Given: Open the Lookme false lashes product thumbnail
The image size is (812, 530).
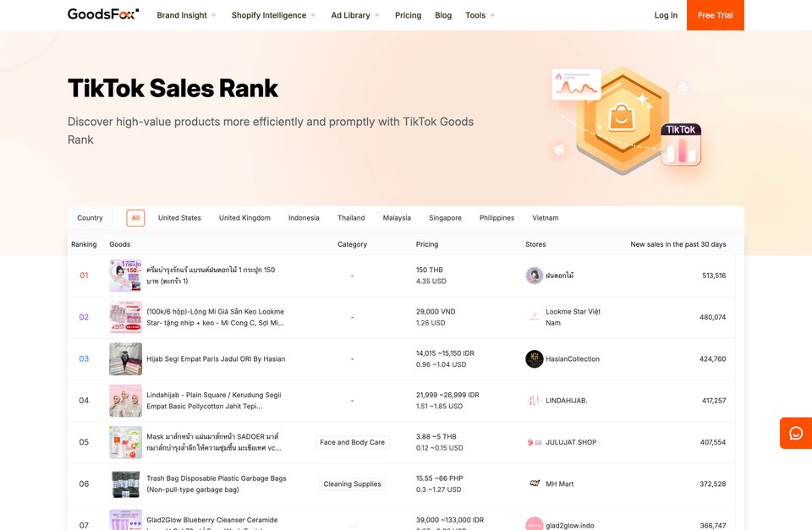Looking at the screenshot, I should coord(125,317).
